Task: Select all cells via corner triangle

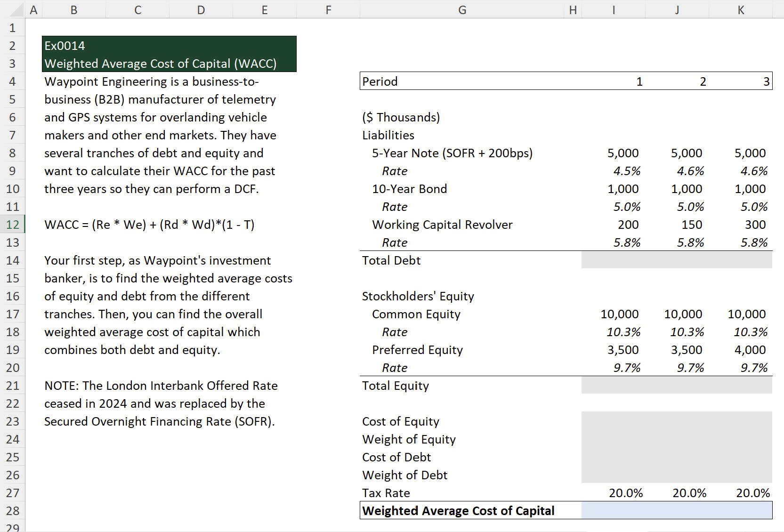Action: click(12, 9)
